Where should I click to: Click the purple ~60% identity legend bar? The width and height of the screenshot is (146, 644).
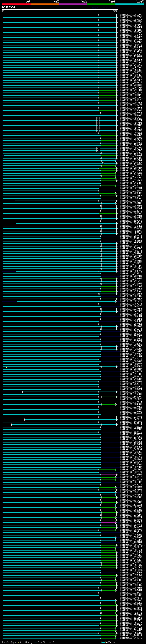[73, 4]
